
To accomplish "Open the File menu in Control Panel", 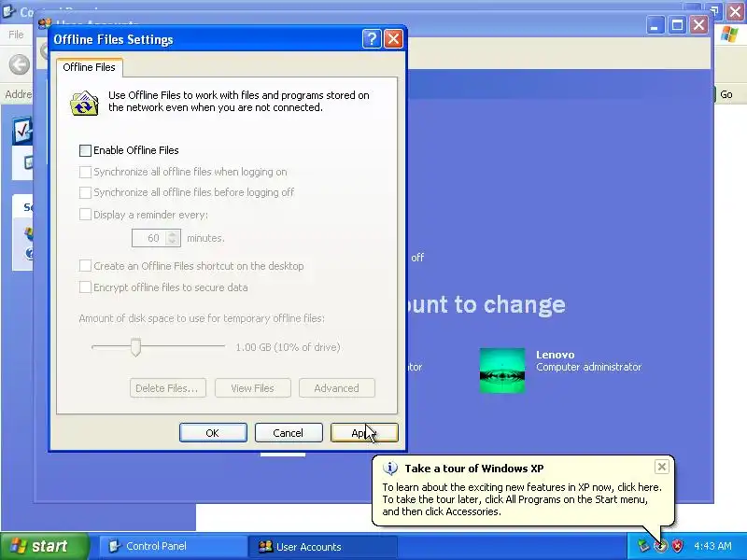I will [x=16, y=35].
